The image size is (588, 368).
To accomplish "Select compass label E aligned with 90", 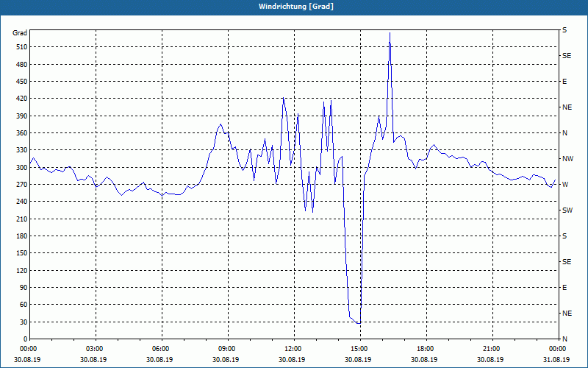I will tap(564, 288).
